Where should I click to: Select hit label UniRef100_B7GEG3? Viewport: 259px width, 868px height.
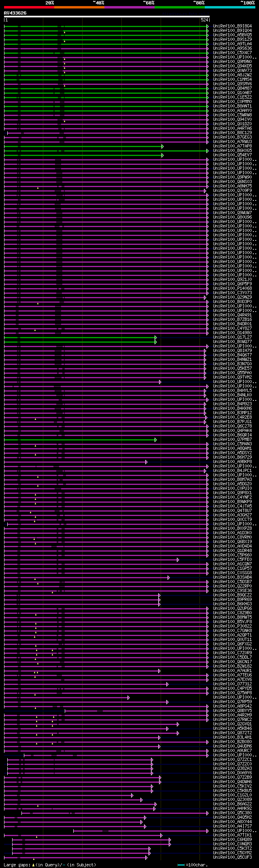pos(232,137)
